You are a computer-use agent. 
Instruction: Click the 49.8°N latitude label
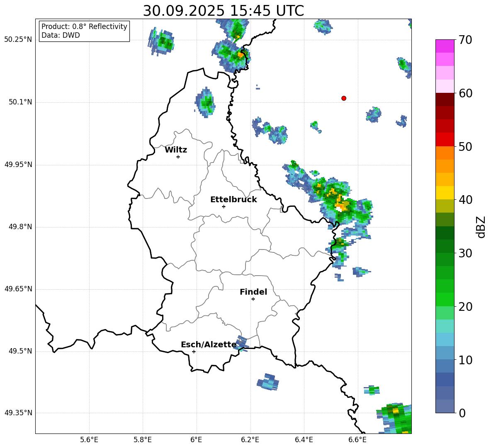tap(20, 227)
